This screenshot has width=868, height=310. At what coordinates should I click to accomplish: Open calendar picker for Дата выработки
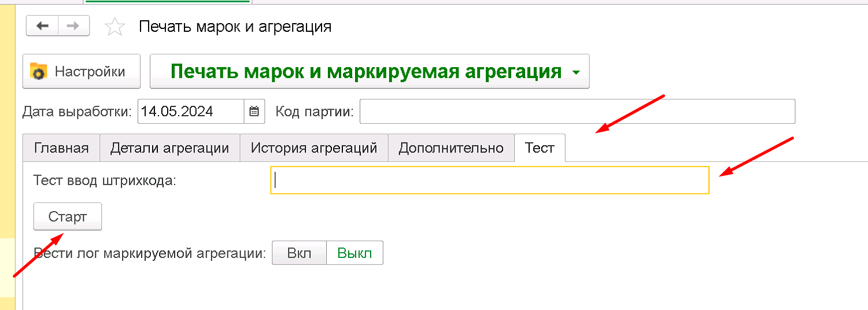(x=254, y=112)
